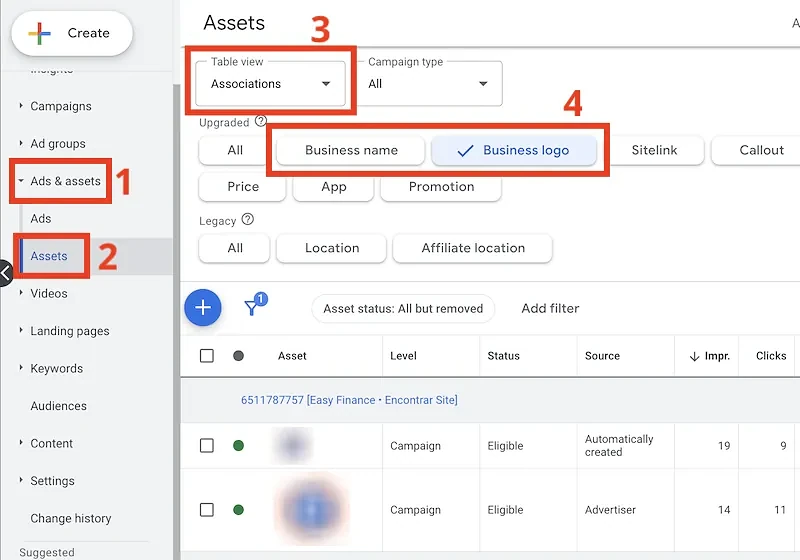Screen dimensions: 800x560
Task: Deselect the Business logo chip
Action: 514,150
